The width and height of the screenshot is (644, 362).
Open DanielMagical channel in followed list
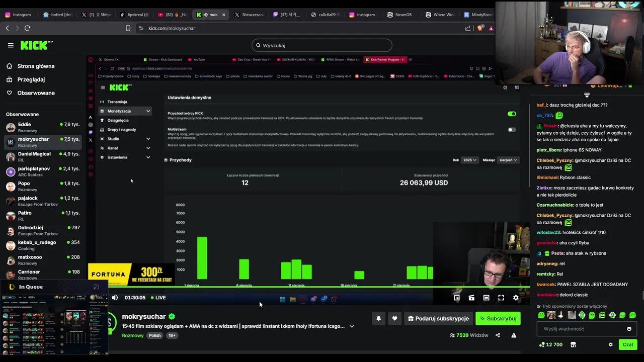[x=43, y=157]
